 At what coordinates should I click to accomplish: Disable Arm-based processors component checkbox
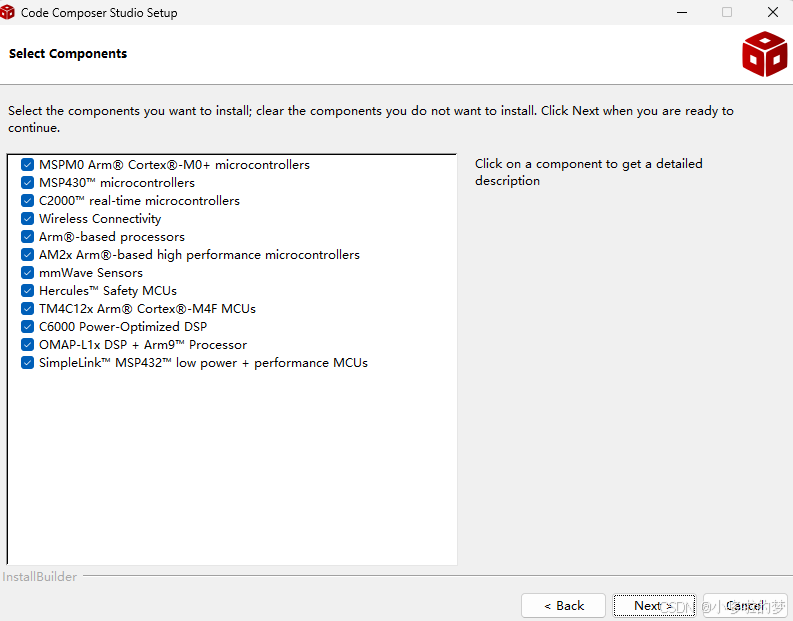coord(27,237)
